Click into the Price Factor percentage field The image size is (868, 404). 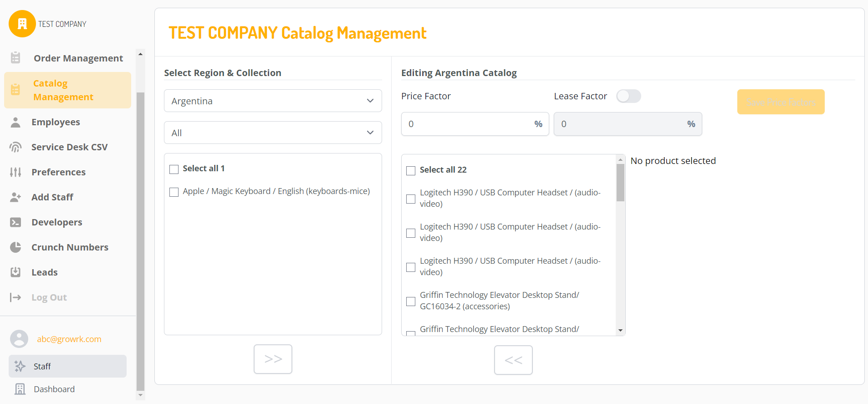[x=469, y=124]
